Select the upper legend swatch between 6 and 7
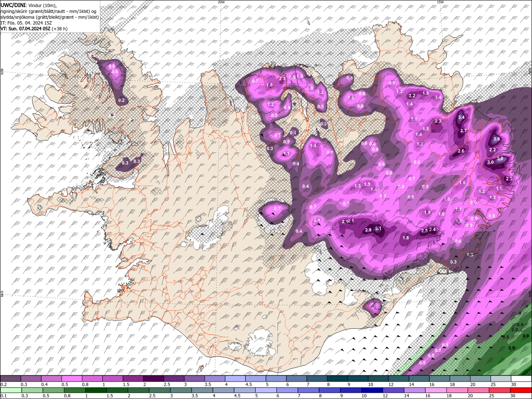Viewport: 532px width, 399px height. (296, 379)
